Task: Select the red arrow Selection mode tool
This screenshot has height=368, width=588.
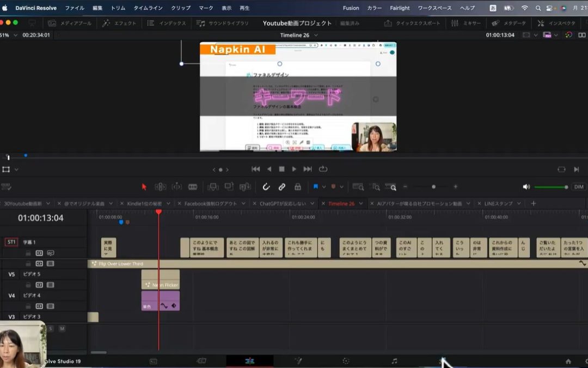Action: tap(144, 186)
